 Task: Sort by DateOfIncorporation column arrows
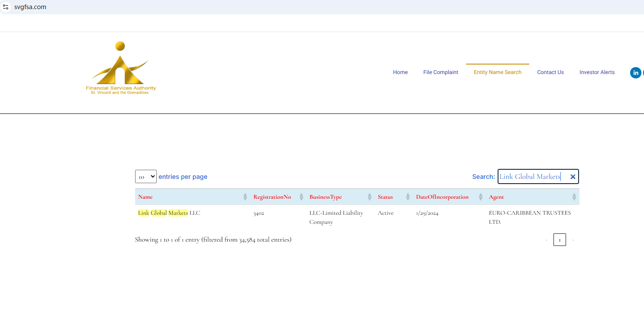click(481, 197)
